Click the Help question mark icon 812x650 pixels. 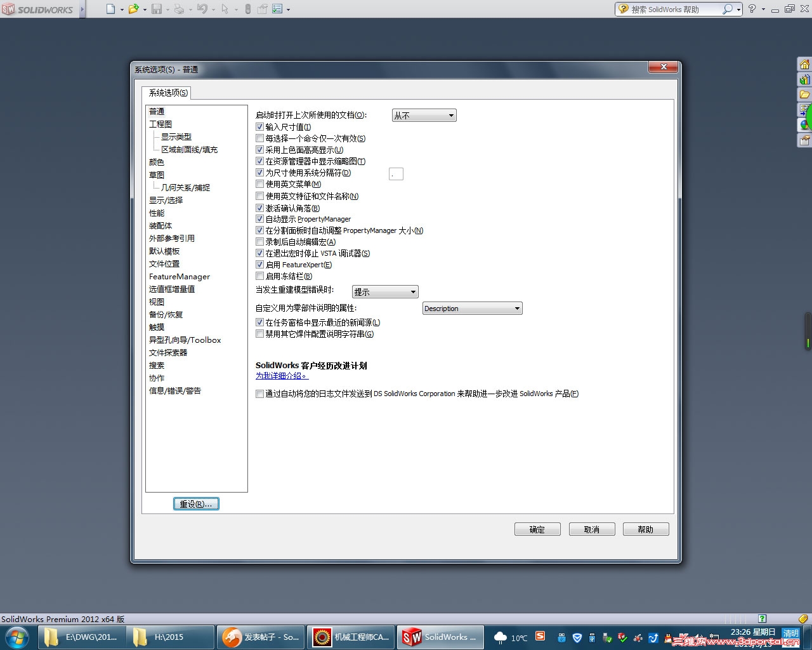(x=752, y=9)
